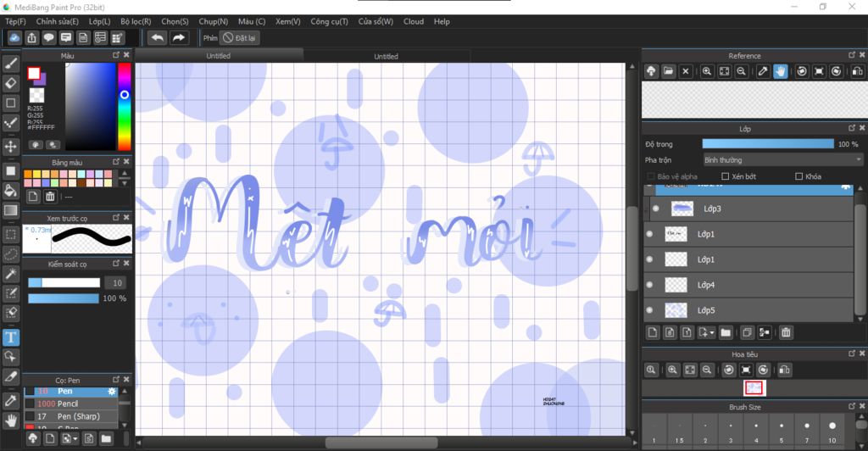The image size is (868, 451).
Task: Open the Pha trộn blend mode dropdown
Action: click(782, 160)
